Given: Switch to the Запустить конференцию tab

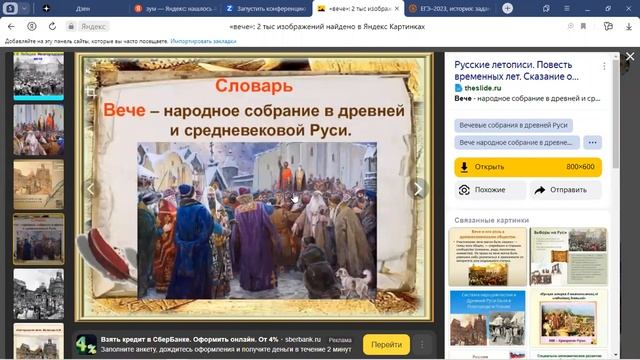Looking at the screenshot, I should click(267, 8).
